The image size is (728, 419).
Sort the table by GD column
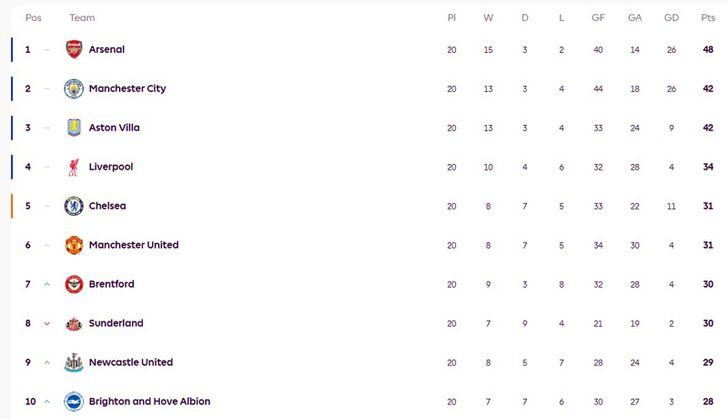coord(671,18)
